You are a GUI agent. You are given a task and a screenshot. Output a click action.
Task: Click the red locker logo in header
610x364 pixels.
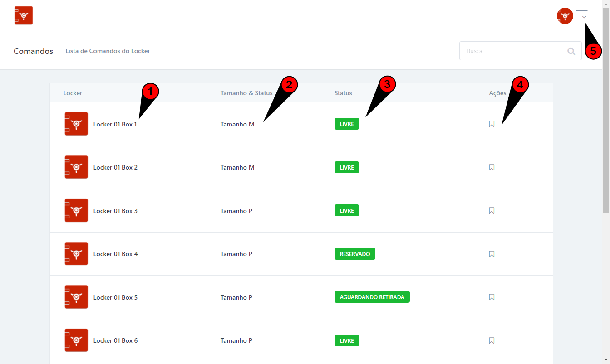[24, 15]
